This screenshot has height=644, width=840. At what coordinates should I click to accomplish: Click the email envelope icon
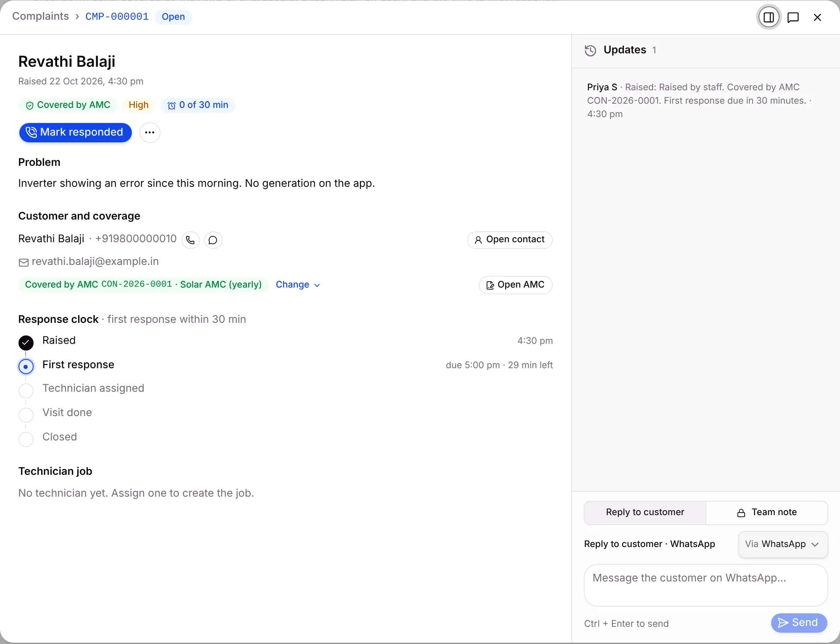24,262
